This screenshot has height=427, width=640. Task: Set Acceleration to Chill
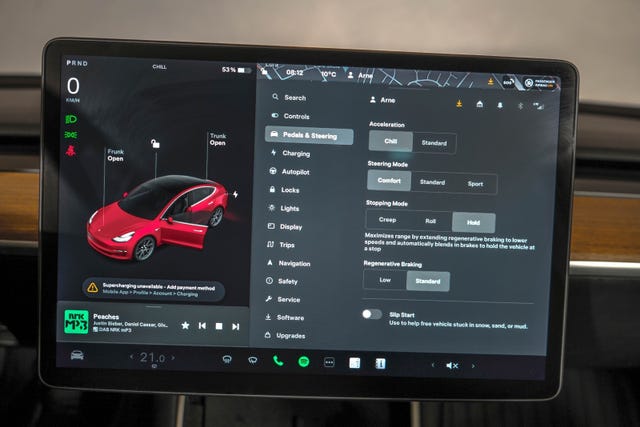point(391,141)
